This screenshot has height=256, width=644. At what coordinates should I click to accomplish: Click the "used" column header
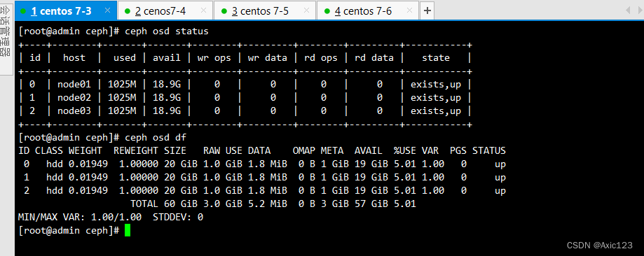tap(125, 58)
